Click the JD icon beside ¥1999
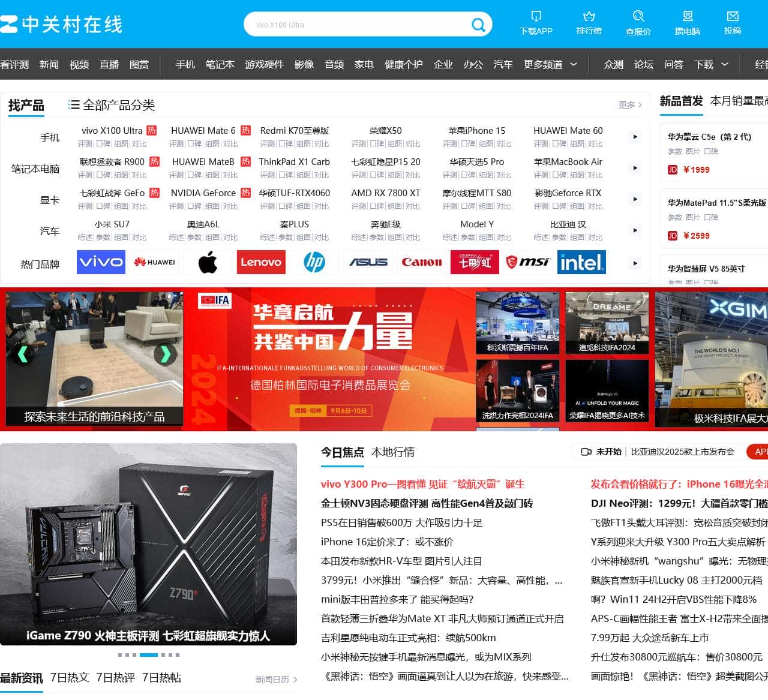The width and height of the screenshot is (768, 700). point(673,170)
